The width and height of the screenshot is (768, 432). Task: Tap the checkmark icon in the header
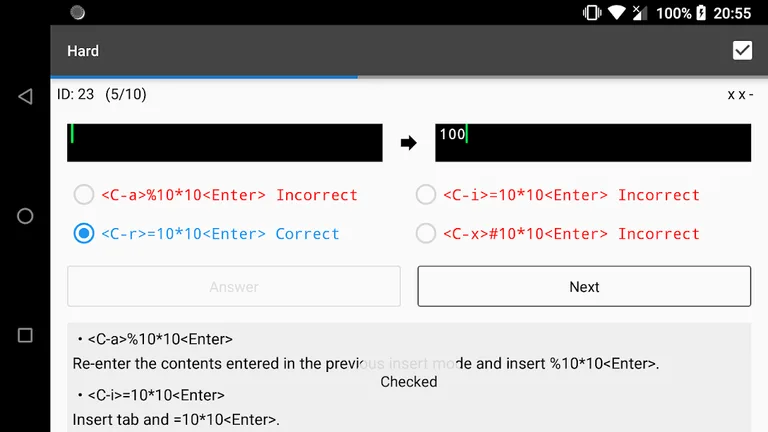pos(742,50)
